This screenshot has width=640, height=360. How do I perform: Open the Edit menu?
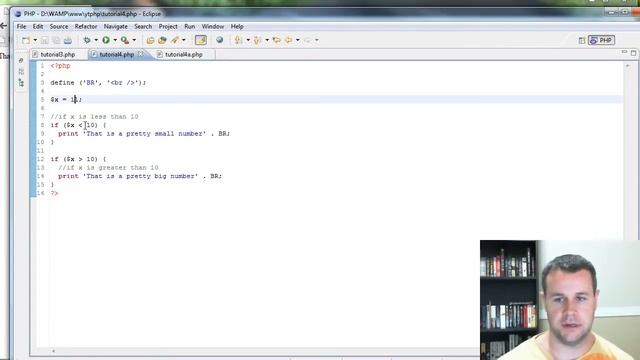pos(38,27)
